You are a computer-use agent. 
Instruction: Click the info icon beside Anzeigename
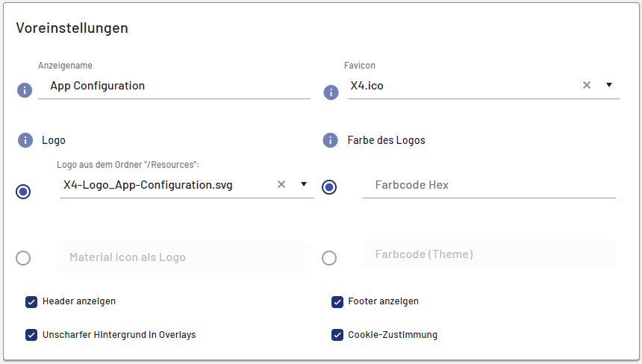click(25, 90)
